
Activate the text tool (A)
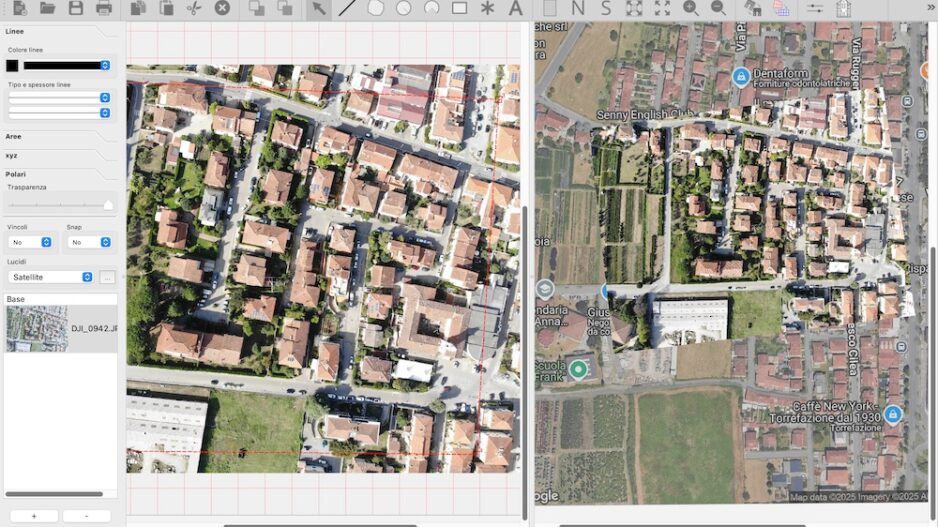516,8
